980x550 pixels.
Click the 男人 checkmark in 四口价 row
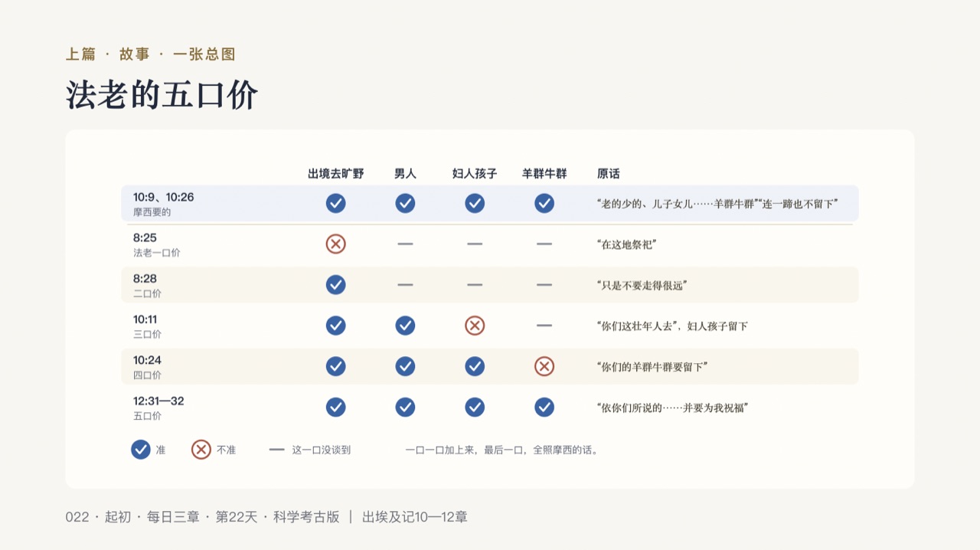pyautogui.click(x=405, y=366)
